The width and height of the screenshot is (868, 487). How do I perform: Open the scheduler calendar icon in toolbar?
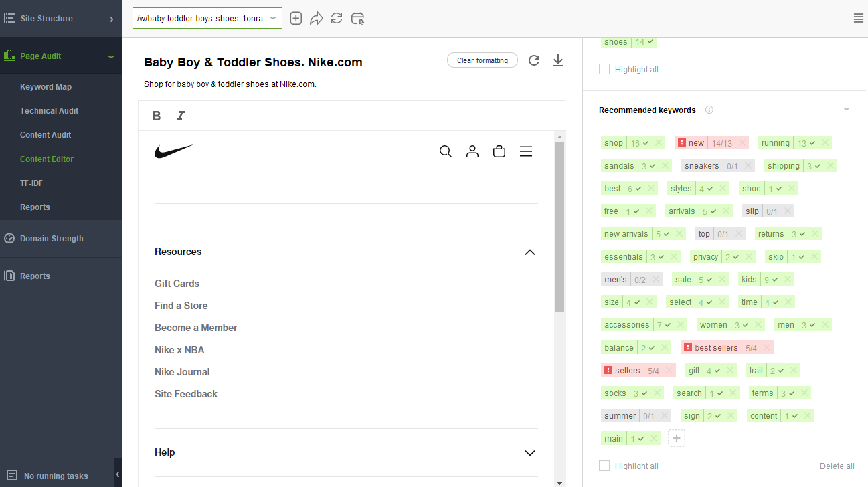coord(358,18)
